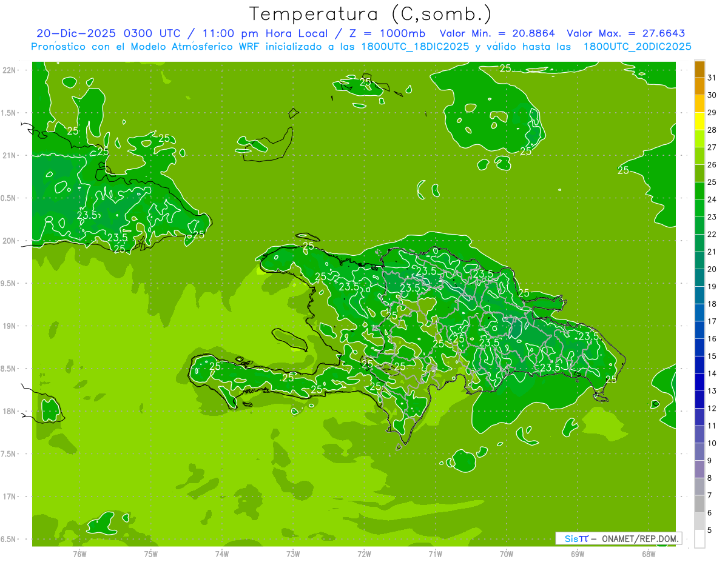Click the title "Temperatura (C,somb.)"
The width and height of the screenshot is (728, 562).
click(x=371, y=13)
